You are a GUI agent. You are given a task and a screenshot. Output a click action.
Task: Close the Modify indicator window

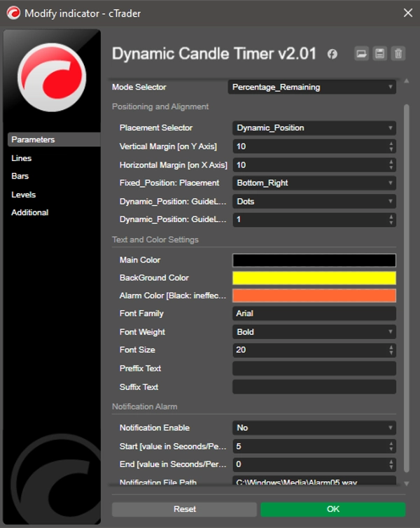click(x=408, y=13)
